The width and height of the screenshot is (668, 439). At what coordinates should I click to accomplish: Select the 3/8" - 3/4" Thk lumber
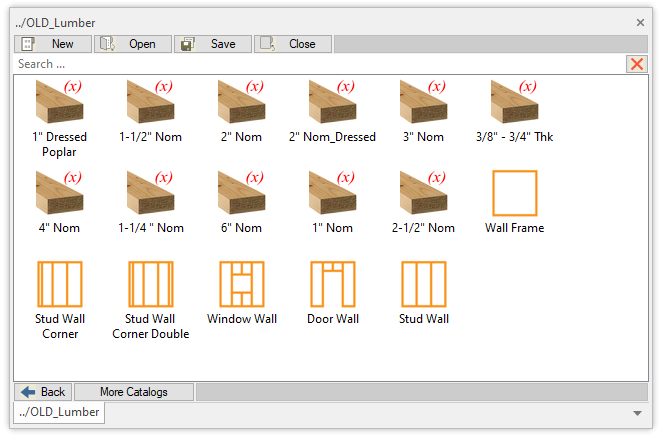coord(515,102)
